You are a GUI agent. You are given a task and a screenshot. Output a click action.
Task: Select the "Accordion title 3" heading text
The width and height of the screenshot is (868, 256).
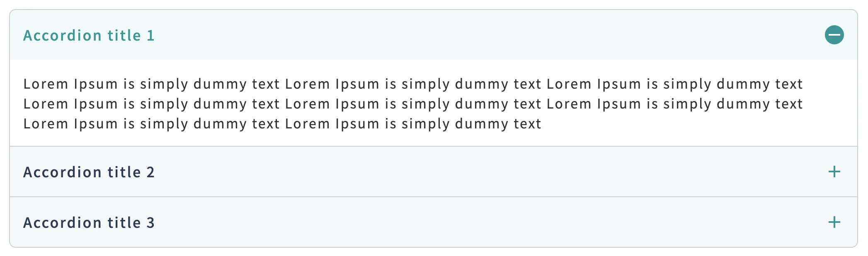tap(89, 223)
